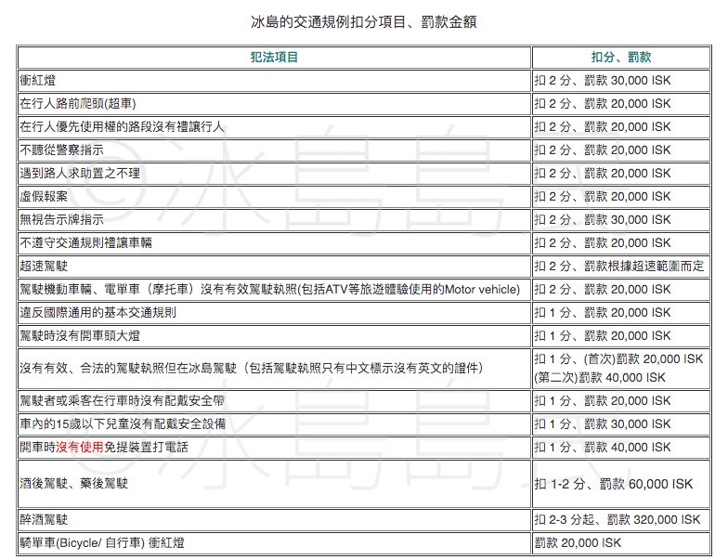728x560 pixels.
Task: Click the penalty for the ATV Motor vehicle row
Action: pos(620,290)
